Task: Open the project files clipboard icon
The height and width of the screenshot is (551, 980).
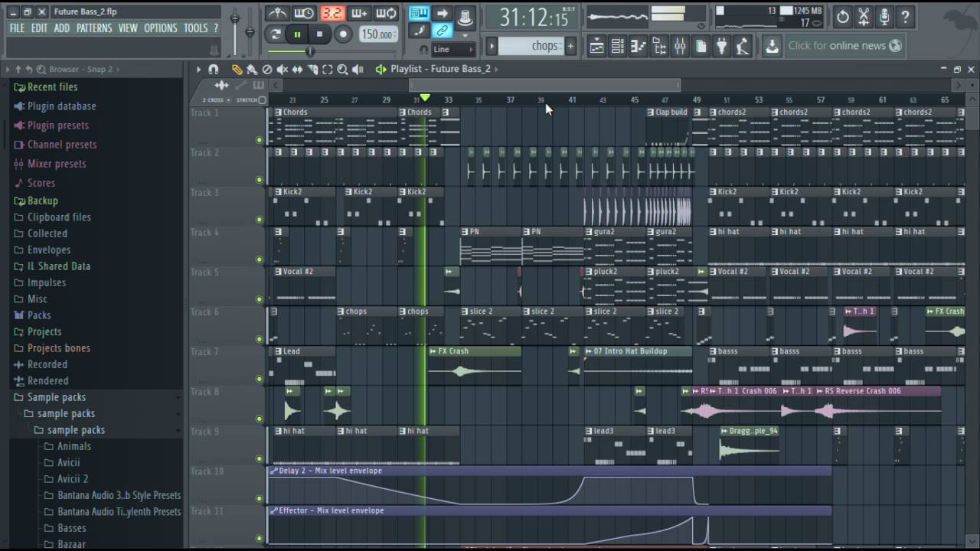Action: 701,46
